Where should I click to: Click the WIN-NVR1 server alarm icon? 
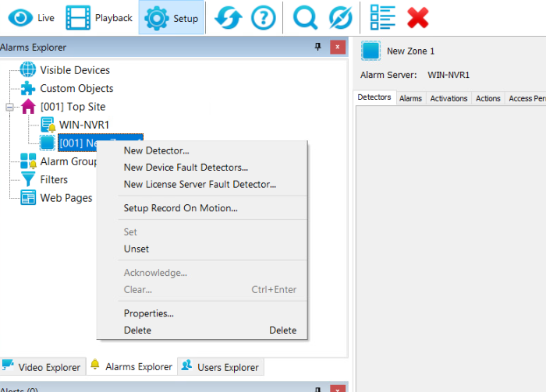48,125
